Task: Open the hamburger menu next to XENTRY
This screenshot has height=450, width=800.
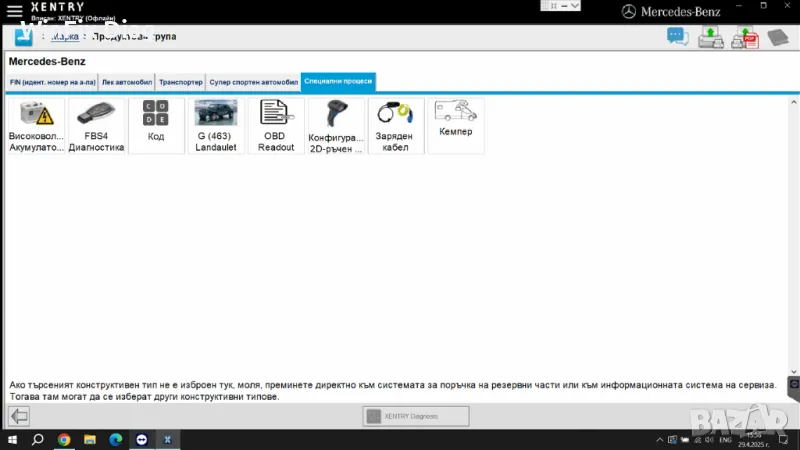Action: pyautogui.click(x=14, y=11)
